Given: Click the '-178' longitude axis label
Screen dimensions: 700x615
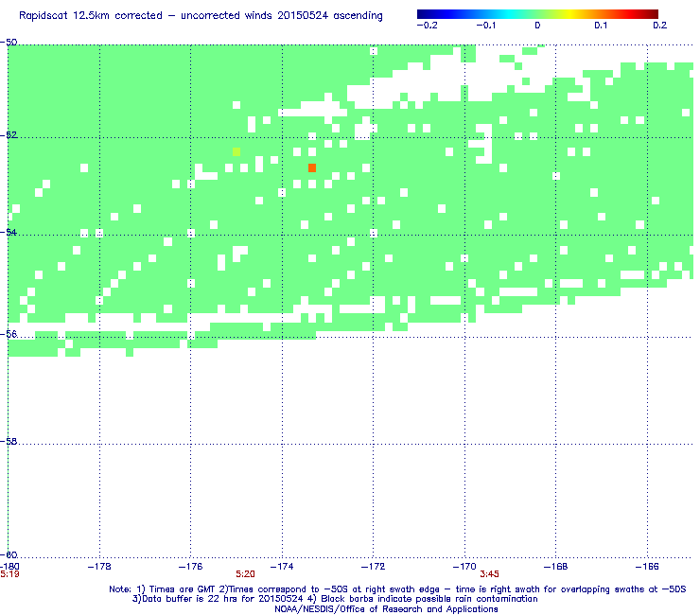Looking at the screenshot, I should [x=99, y=567].
